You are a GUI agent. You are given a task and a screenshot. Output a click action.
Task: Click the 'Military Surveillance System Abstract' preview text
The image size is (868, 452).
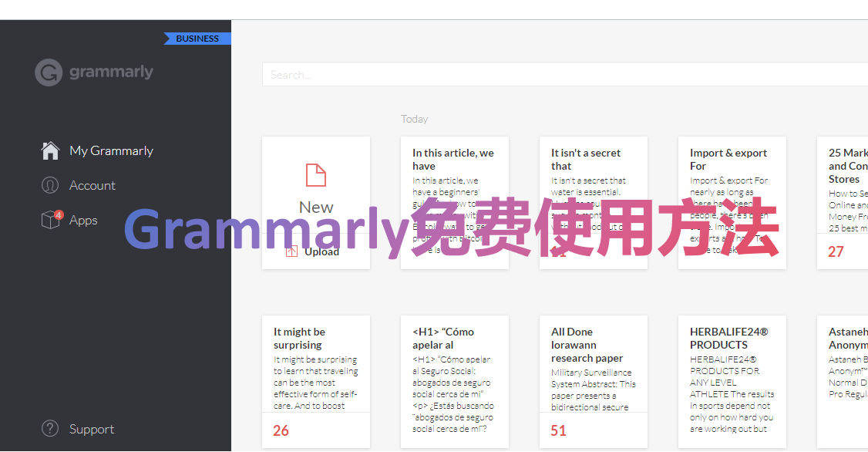click(594, 390)
